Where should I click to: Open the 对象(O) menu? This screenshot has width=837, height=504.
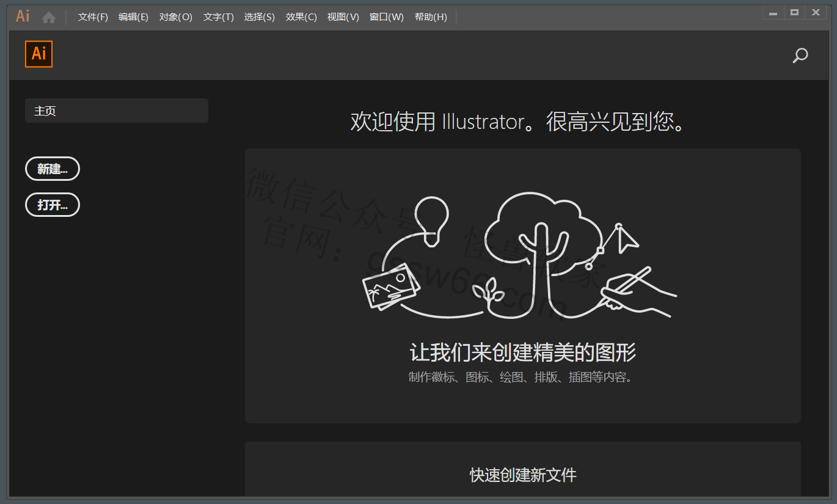click(x=176, y=17)
